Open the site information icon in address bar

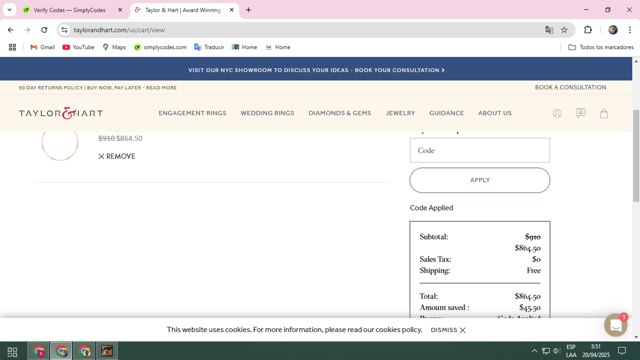point(64,30)
